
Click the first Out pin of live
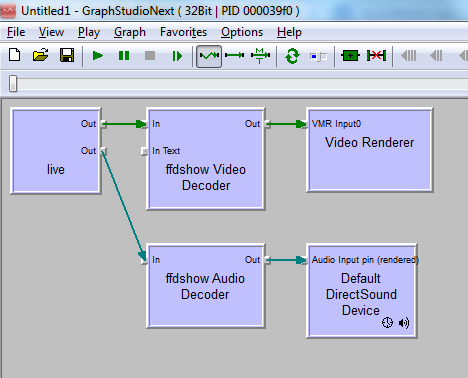point(104,124)
